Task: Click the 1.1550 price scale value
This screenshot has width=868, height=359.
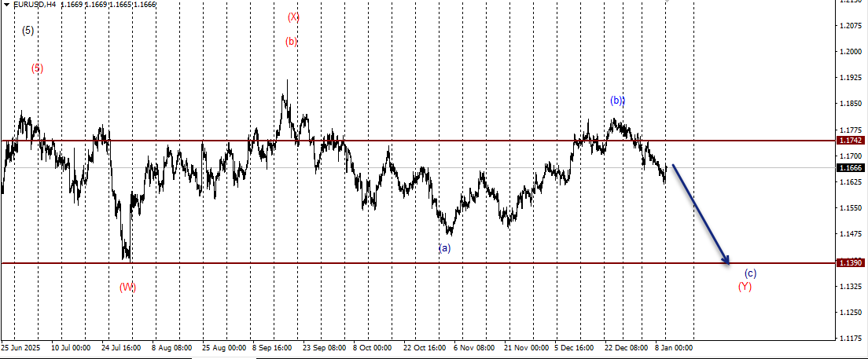Action: (850, 208)
